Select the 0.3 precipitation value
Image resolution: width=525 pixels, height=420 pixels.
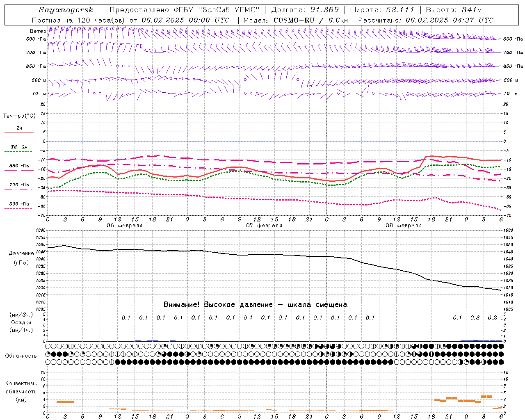click(475, 318)
